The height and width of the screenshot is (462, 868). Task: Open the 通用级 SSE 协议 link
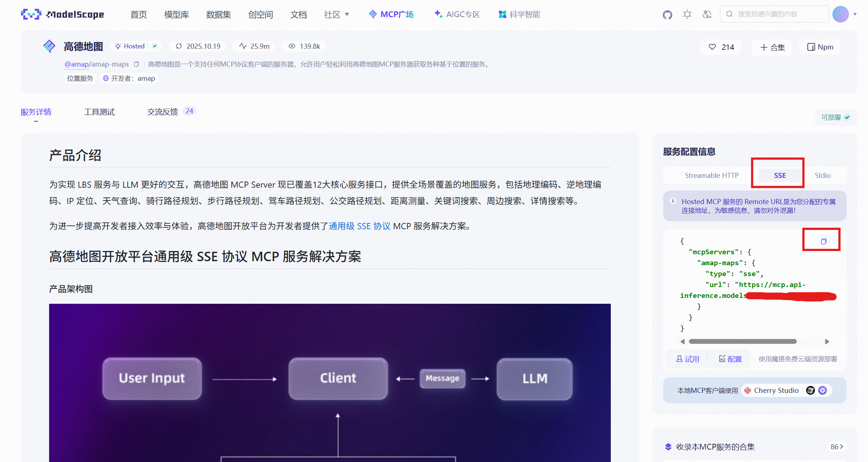[x=359, y=226]
